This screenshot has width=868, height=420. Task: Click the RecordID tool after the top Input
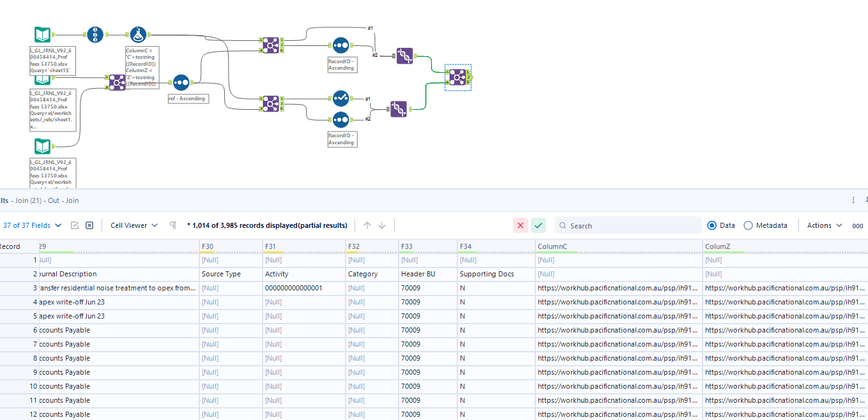tap(95, 34)
